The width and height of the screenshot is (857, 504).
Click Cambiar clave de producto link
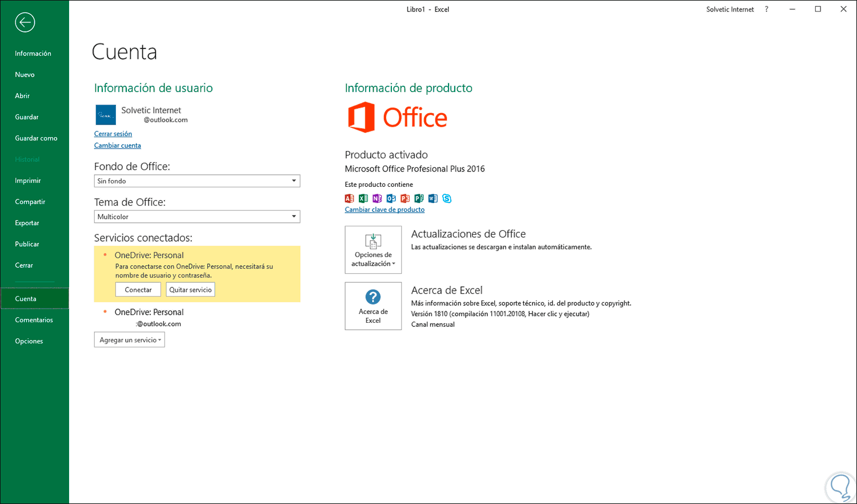[385, 210]
